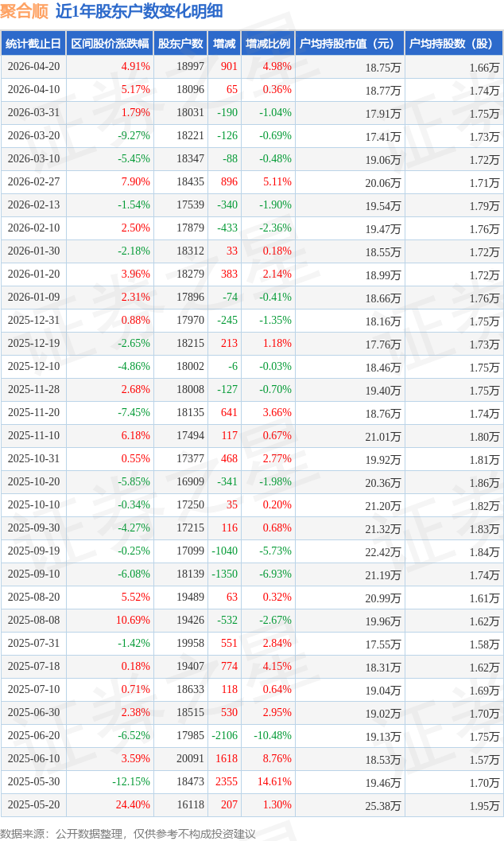Select the 2025-05-20 date cell
This screenshot has width=504, height=841.
click(33, 805)
